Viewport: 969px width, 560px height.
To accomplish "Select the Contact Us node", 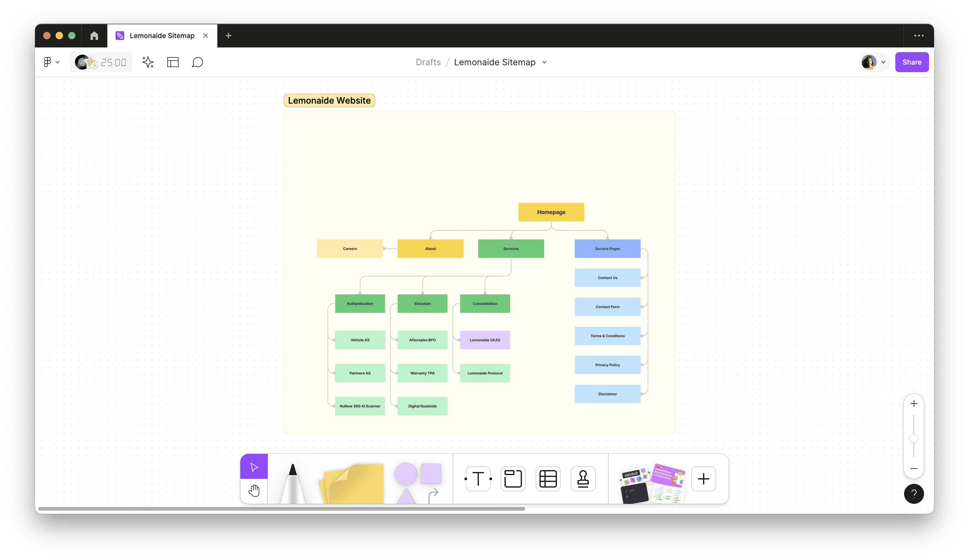I will tap(607, 278).
